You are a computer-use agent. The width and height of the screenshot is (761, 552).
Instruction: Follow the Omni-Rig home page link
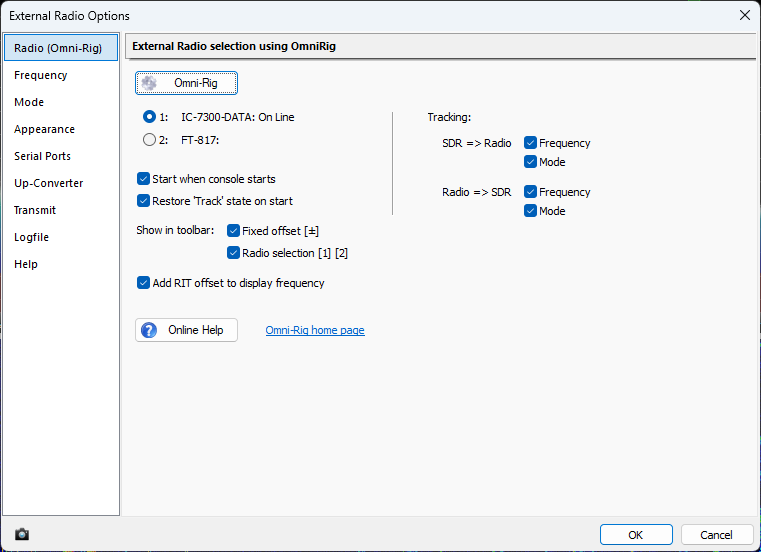(315, 330)
